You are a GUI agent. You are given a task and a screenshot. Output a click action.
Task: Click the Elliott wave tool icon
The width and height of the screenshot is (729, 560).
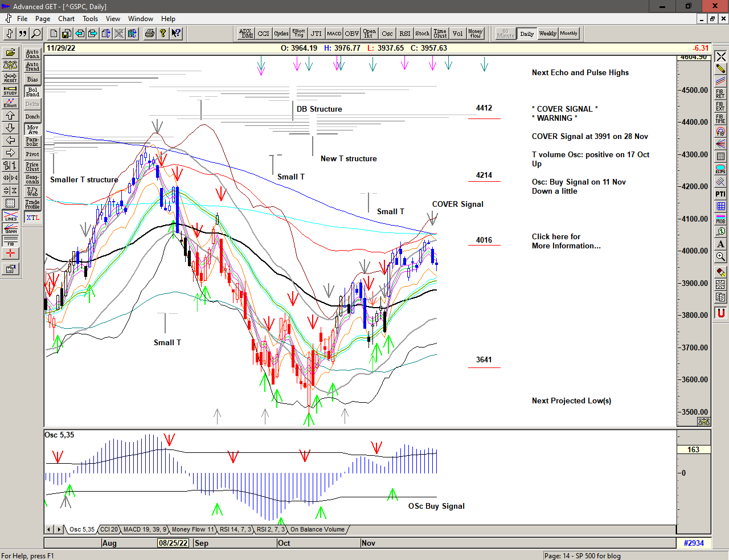[10, 103]
